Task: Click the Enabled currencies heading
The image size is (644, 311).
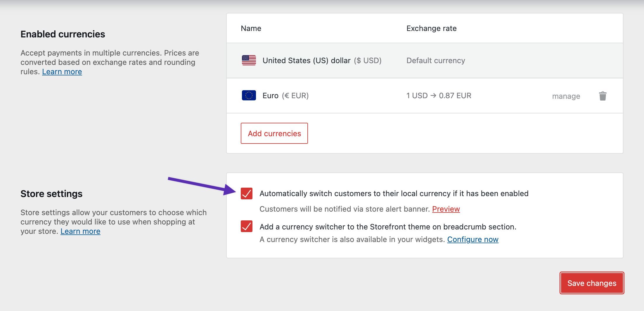Action: pos(63,34)
